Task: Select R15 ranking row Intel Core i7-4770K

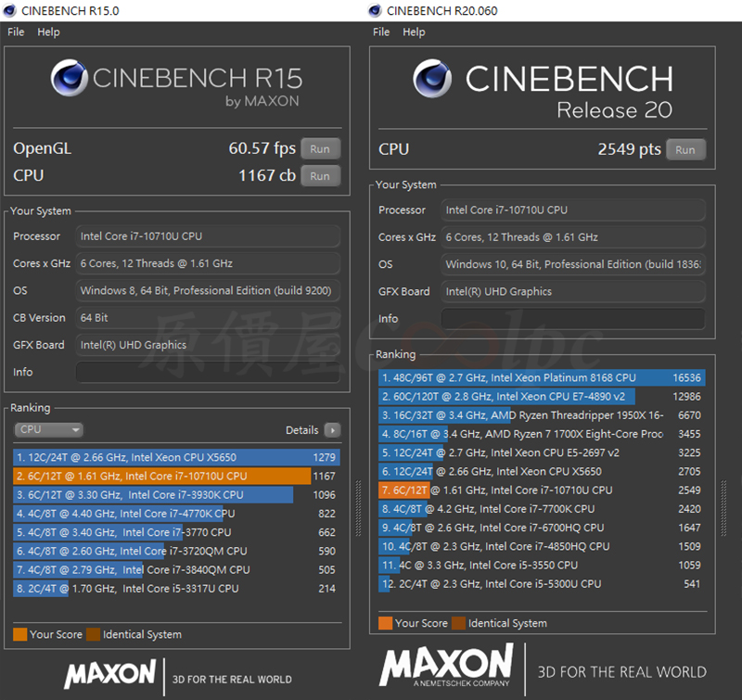Action: [x=176, y=514]
